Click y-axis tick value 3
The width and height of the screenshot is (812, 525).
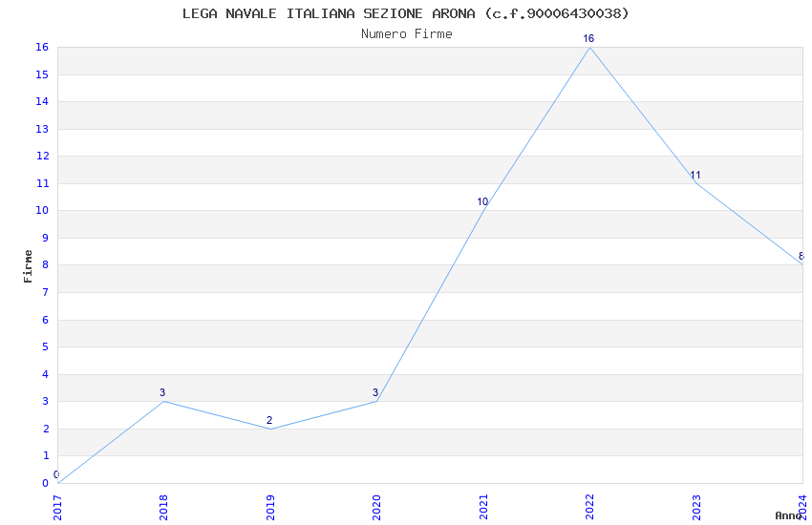pyautogui.click(x=46, y=401)
